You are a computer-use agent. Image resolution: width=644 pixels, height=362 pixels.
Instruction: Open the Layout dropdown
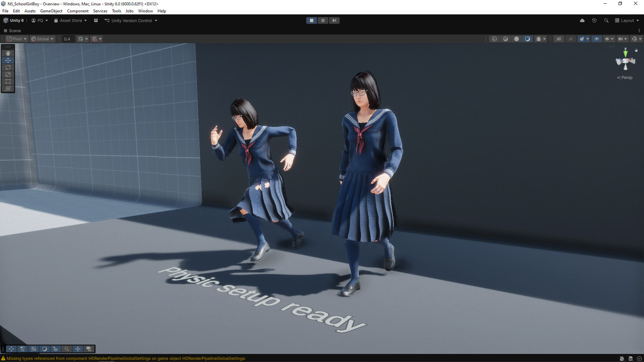tap(626, 20)
